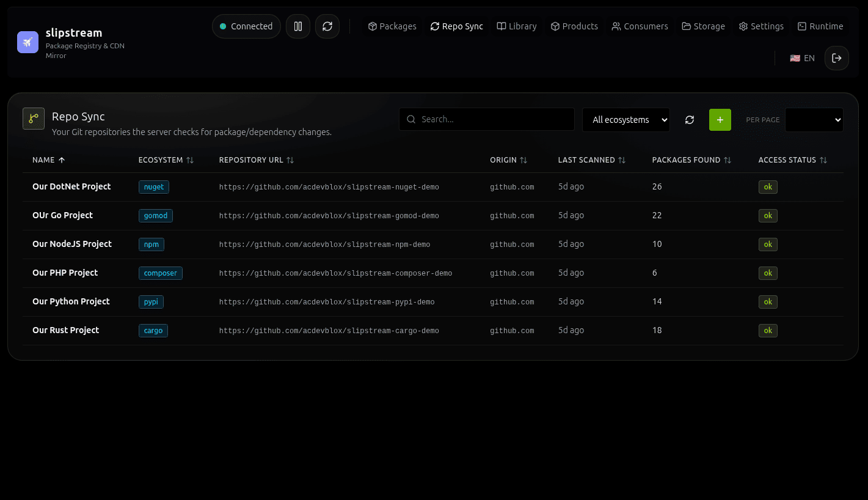868x500 pixels.
Task: Open Our NodeJS Project row
Action: click(x=433, y=244)
